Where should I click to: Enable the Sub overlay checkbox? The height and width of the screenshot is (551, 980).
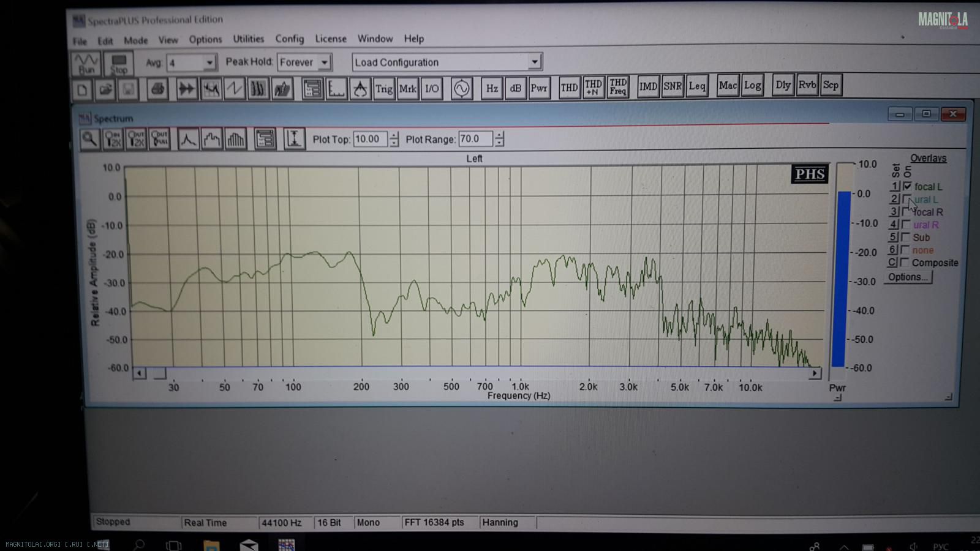(906, 237)
